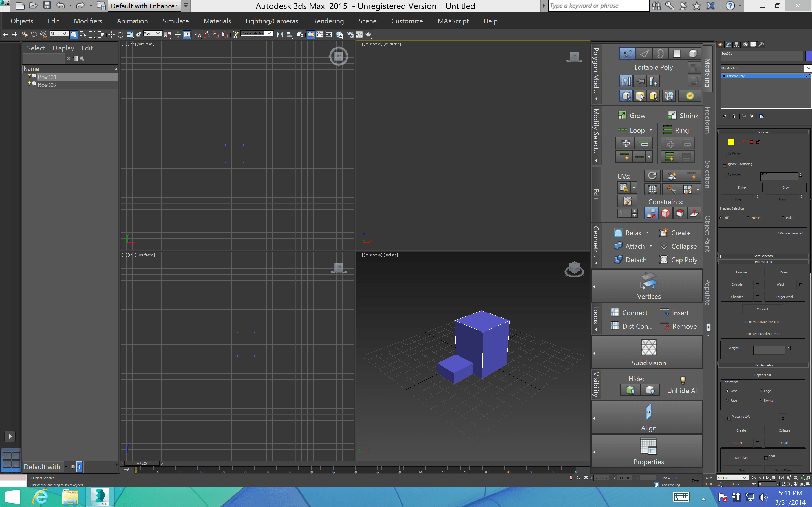Switch to the Freeform ribbon tab
The width and height of the screenshot is (812, 507).
(708, 120)
